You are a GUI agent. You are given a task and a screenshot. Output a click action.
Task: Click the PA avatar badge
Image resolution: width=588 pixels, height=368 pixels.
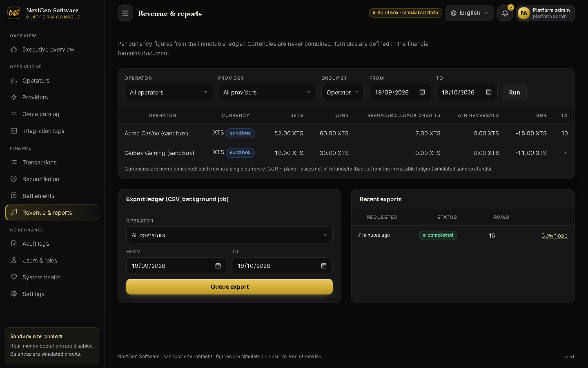click(x=523, y=13)
